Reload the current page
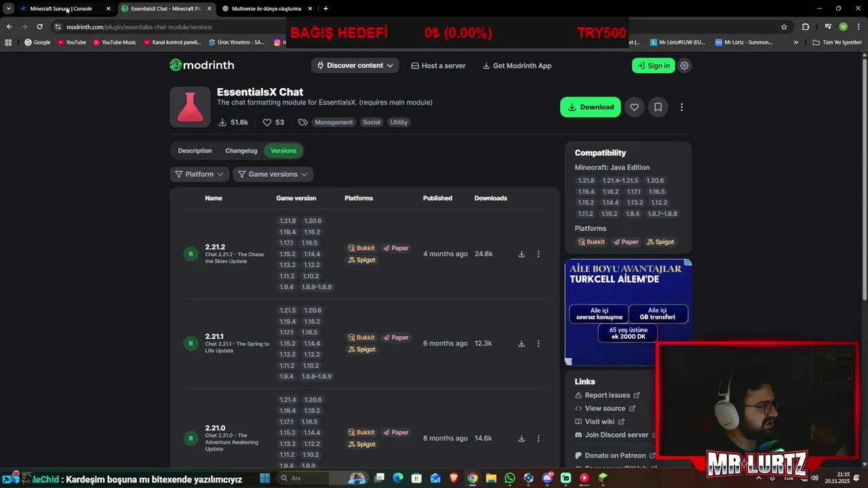Viewport: 868px width, 488px height. 39,27
